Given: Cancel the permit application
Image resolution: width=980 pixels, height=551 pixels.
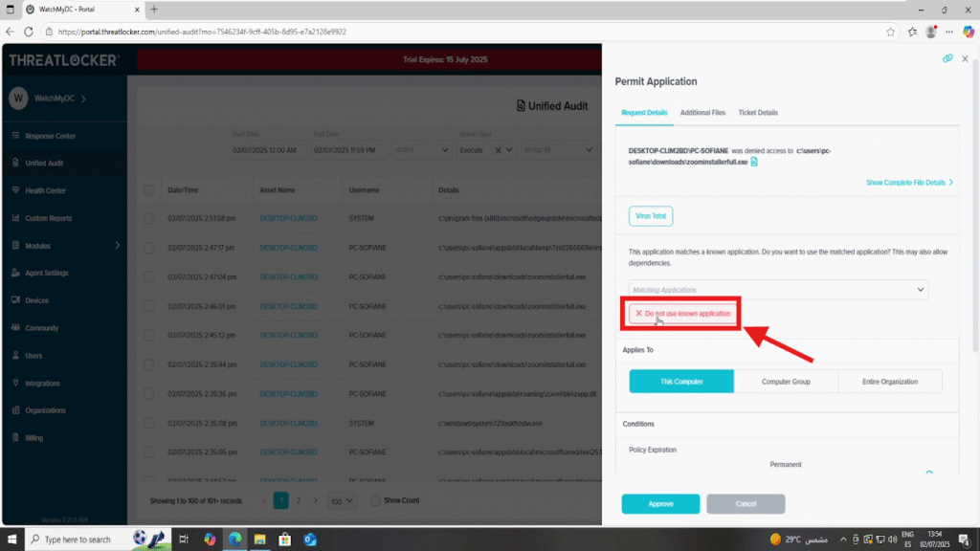Looking at the screenshot, I should tap(746, 503).
